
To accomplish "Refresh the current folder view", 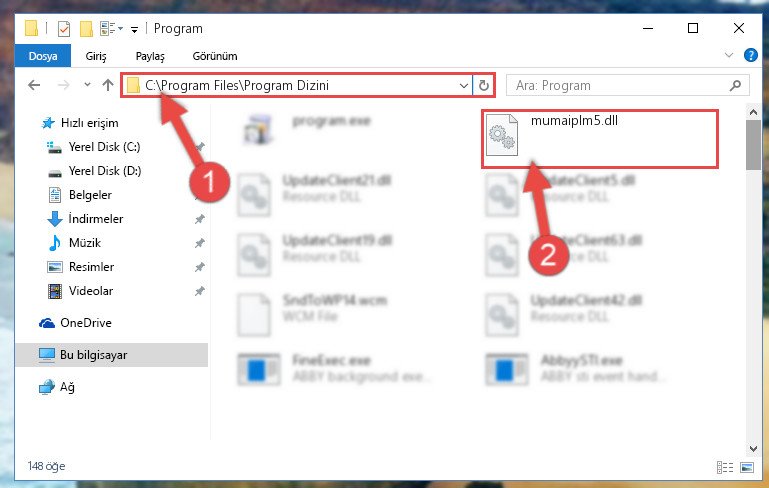I will tap(484, 85).
